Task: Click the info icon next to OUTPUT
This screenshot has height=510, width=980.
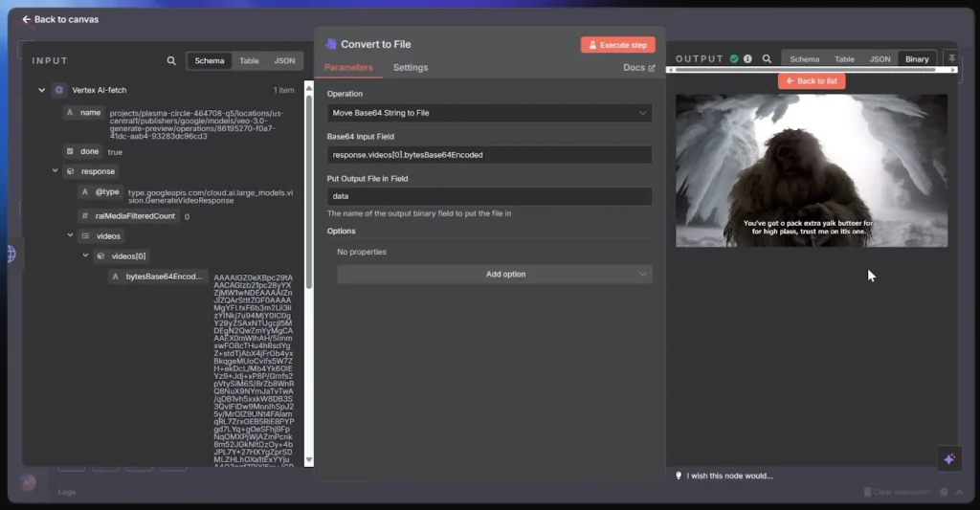Action: [x=748, y=59]
